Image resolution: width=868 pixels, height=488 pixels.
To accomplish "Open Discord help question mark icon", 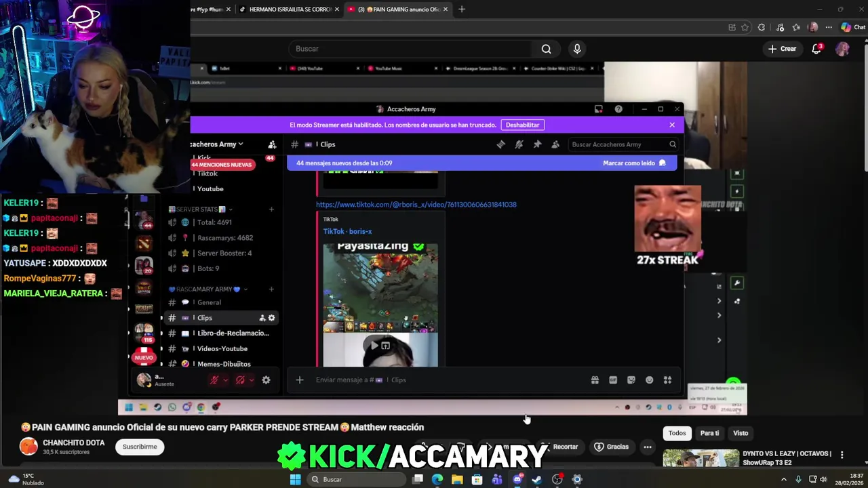I will click(x=618, y=109).
